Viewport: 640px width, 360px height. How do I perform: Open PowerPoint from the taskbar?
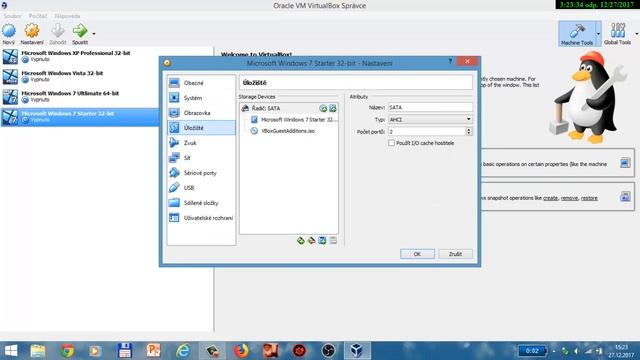153,351
